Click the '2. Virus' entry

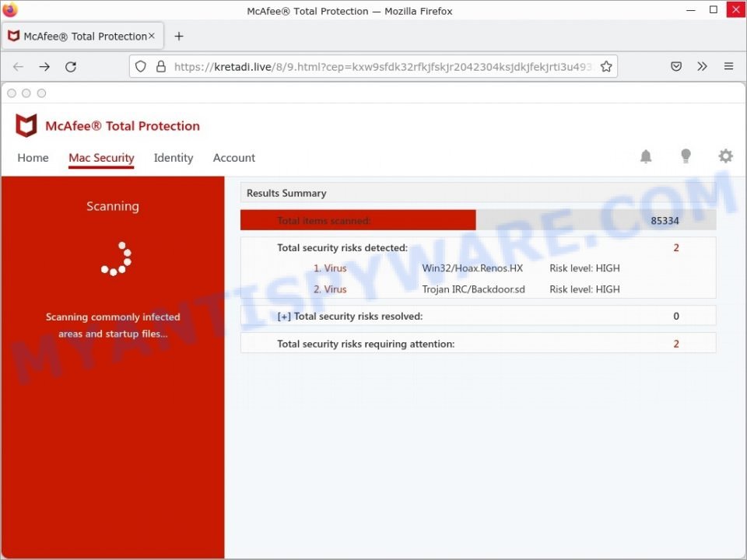click(x=330, y=289)
